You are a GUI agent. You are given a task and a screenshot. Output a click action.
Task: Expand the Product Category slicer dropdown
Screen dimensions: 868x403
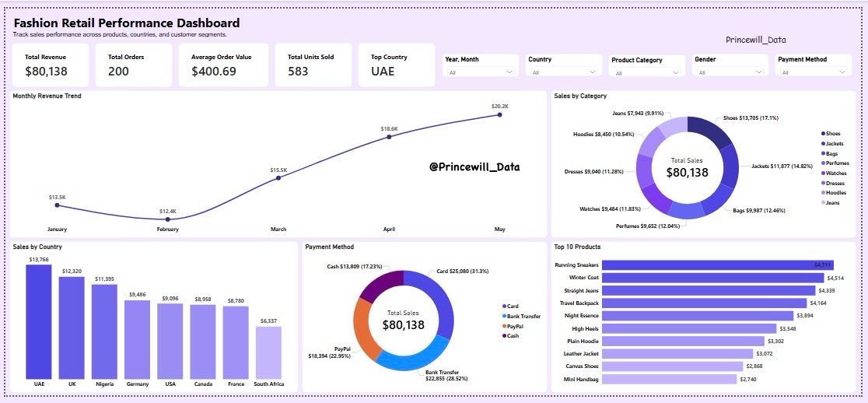(x=646, y=72)
